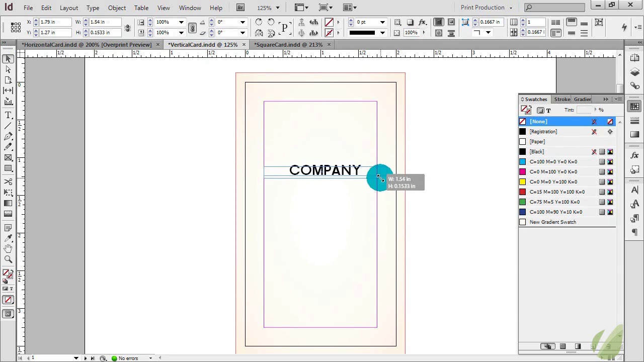Image resolution: width=644 pixels, height=362 pixels.
Task: Select the C=100 M=0 Y=0 K=0 swatch
Action: [x=567, y=162]
